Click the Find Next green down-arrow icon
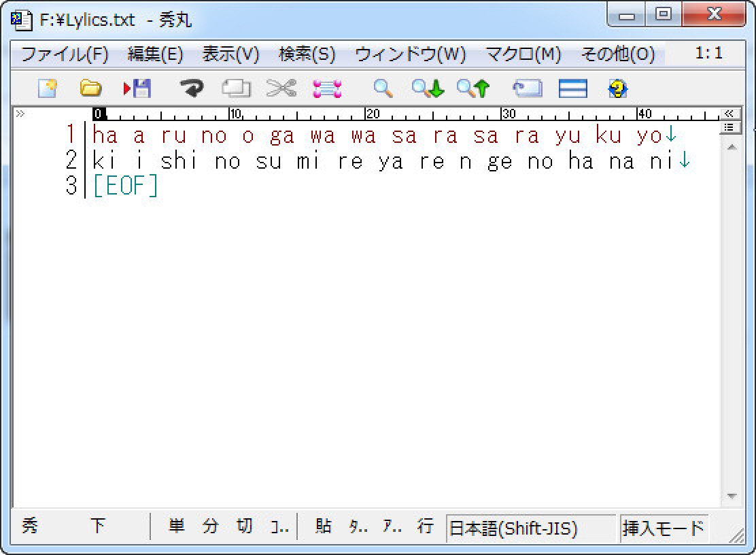This screenshot has width=756, height=555. click(x=428, y=88)
